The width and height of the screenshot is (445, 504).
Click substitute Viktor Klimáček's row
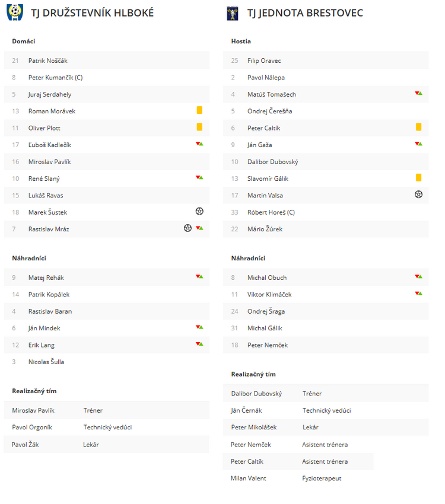[x=326, y=295]
